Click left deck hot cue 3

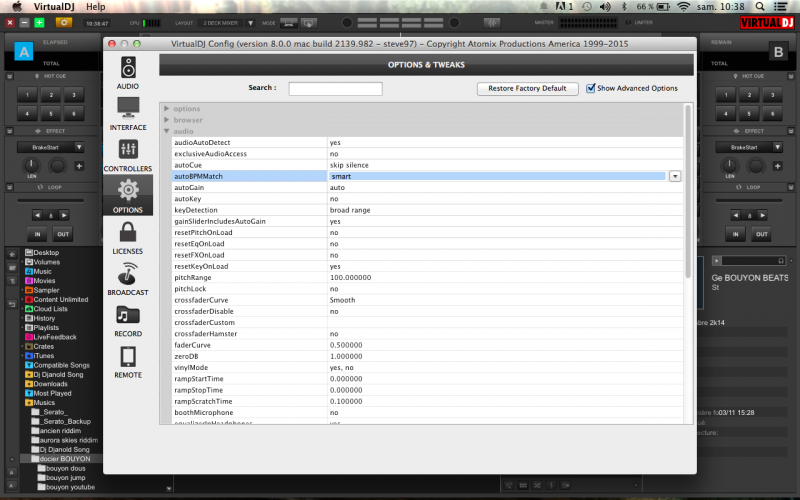(74, 95)
